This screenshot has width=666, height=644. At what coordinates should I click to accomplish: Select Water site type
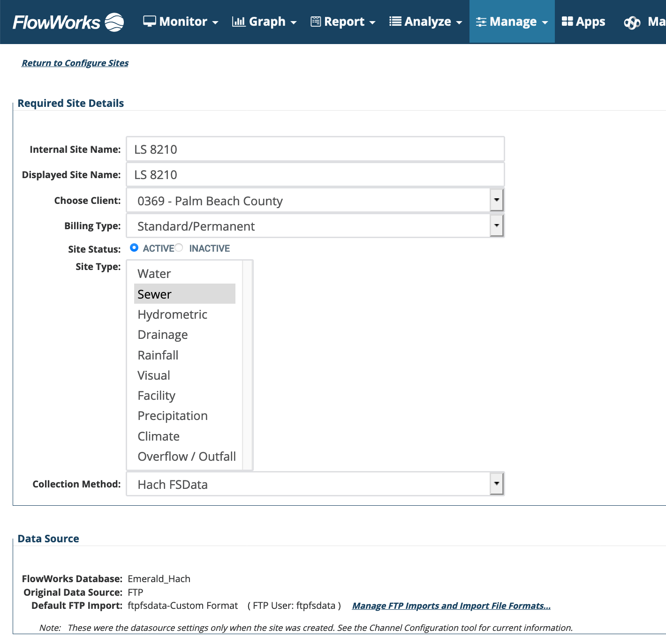coord(185,274)
